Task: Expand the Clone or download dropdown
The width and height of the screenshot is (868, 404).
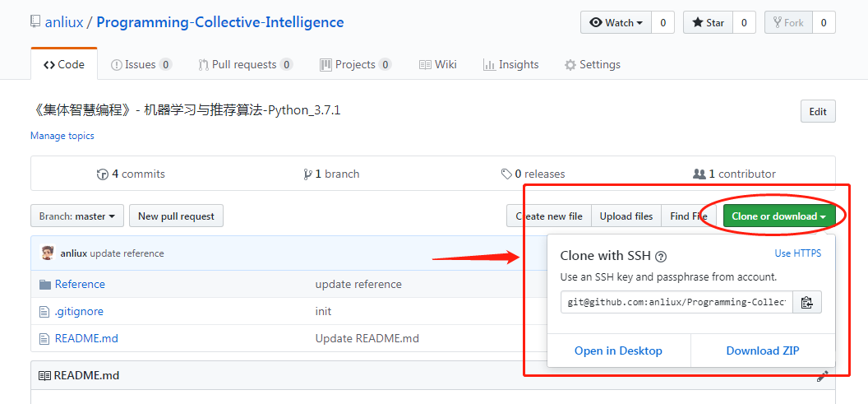Action: pyautogui.click(x=779, y=216)
